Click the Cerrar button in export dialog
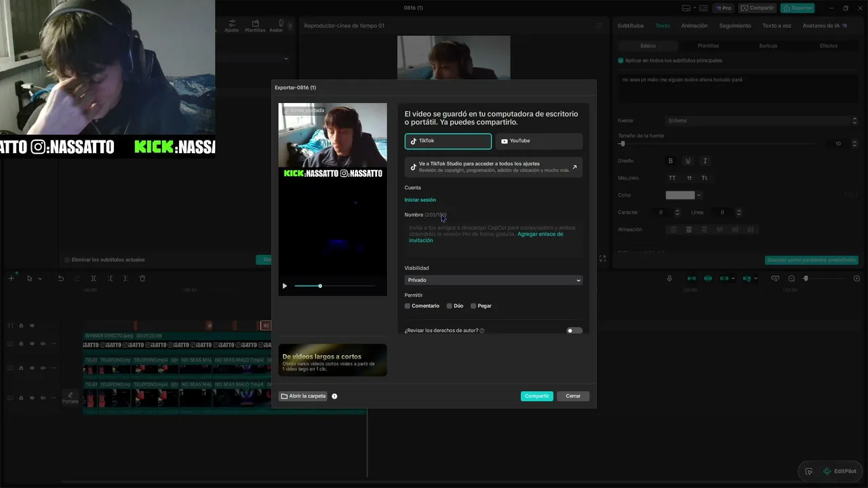Screen dimensions: 868x488 click(573, 396)
